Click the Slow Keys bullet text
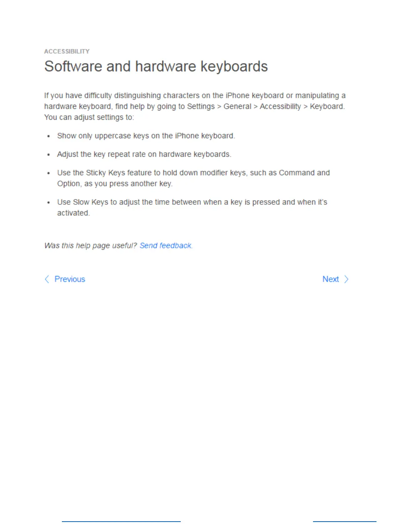Image resolution: width=393 pixels, height=532 pixels. [192, 207]
